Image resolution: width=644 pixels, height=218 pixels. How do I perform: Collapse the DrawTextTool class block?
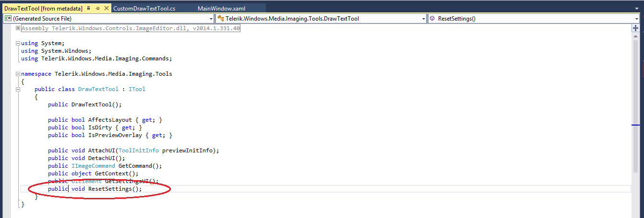click(18, 90)
